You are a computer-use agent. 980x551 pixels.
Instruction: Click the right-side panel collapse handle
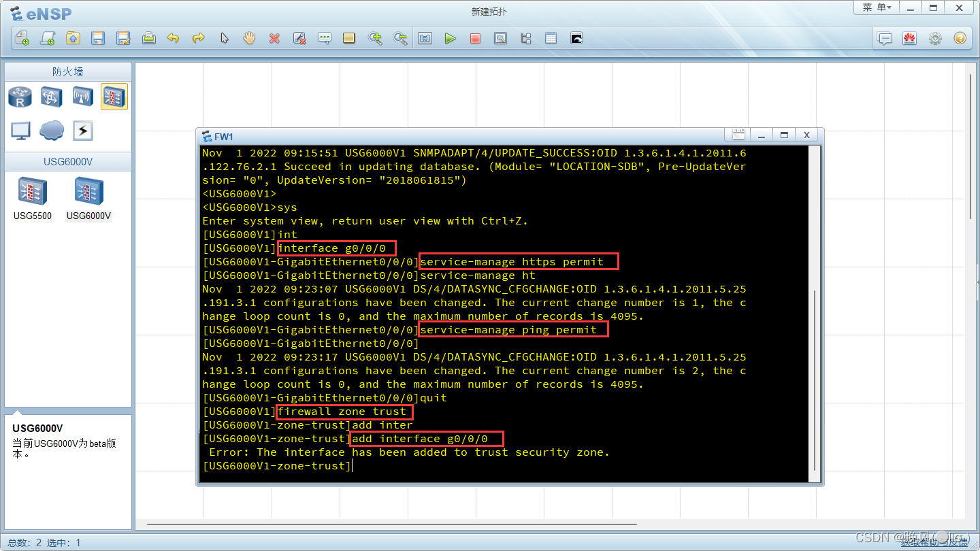click(x=977, y=282)
